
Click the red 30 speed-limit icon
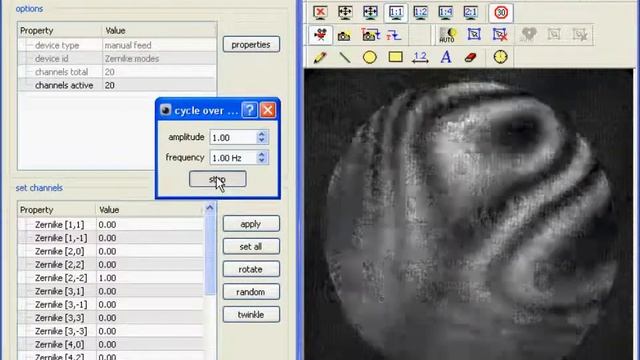pyautogui.click(x=501, y=13)
